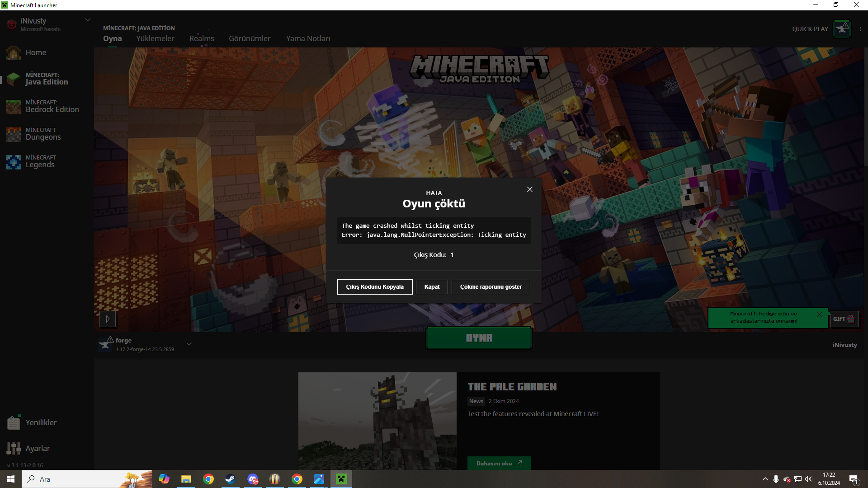Open the Yama Notları tab
Image resolution: width=868 pixels, height=488 pixels.
point(308,39)
